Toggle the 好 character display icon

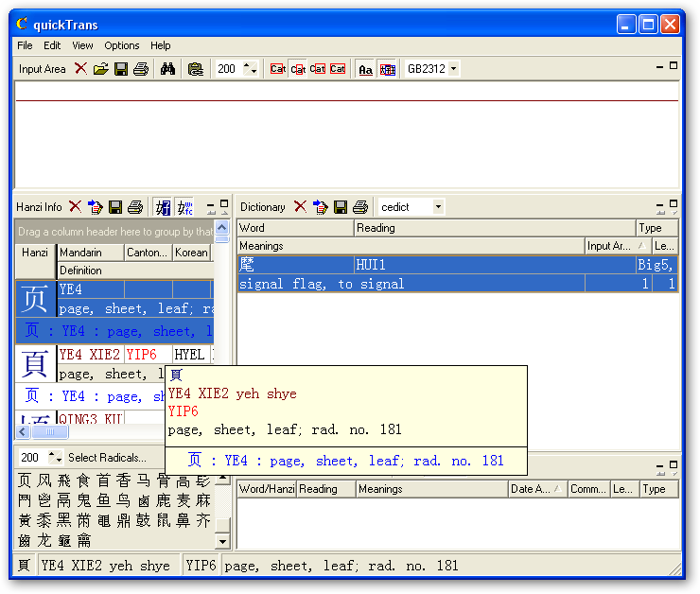pos(163,207)
